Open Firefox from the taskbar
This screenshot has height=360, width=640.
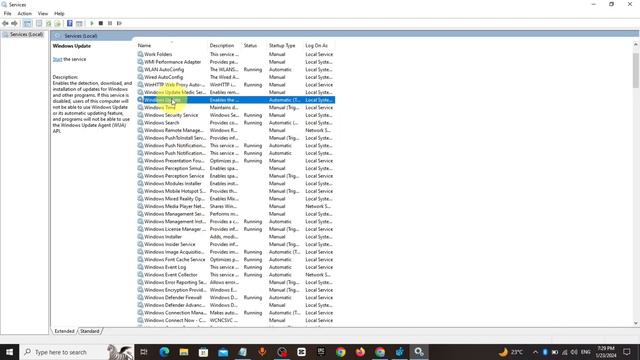pos(360,352)
